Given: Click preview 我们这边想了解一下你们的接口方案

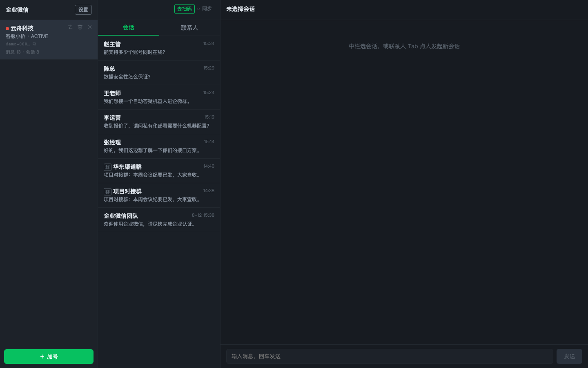Looking at the screenshot, I should click(x=152, y=150).
